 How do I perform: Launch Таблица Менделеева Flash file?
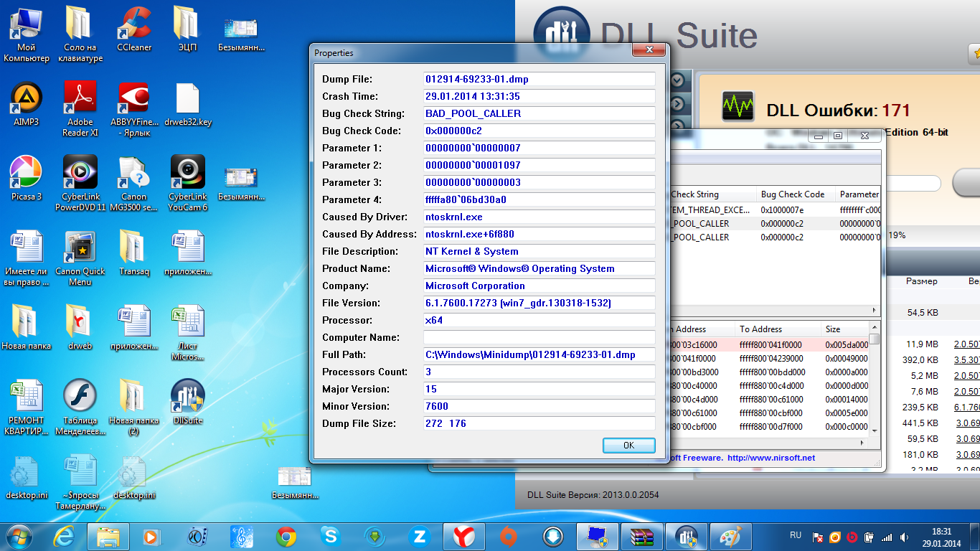80,408
